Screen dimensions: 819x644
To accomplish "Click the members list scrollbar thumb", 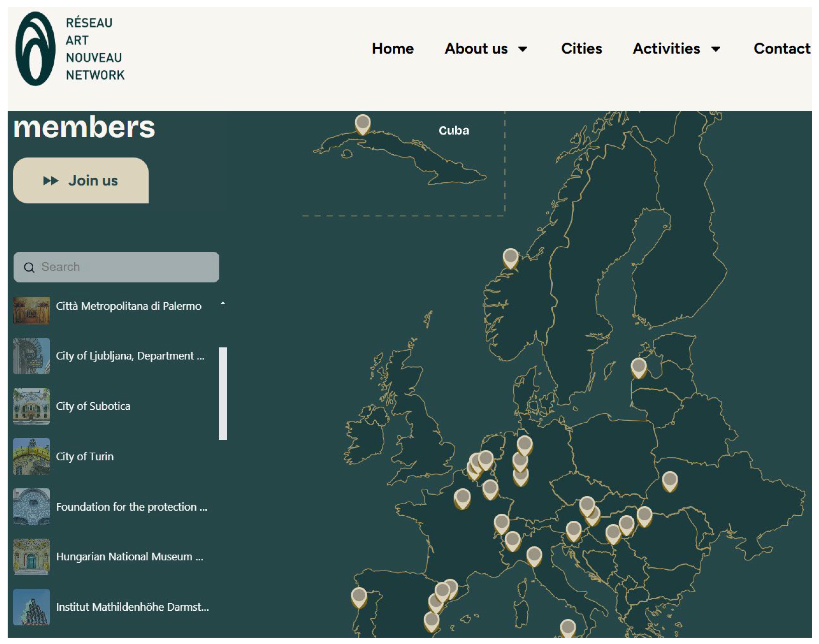I will pos(223,393).
